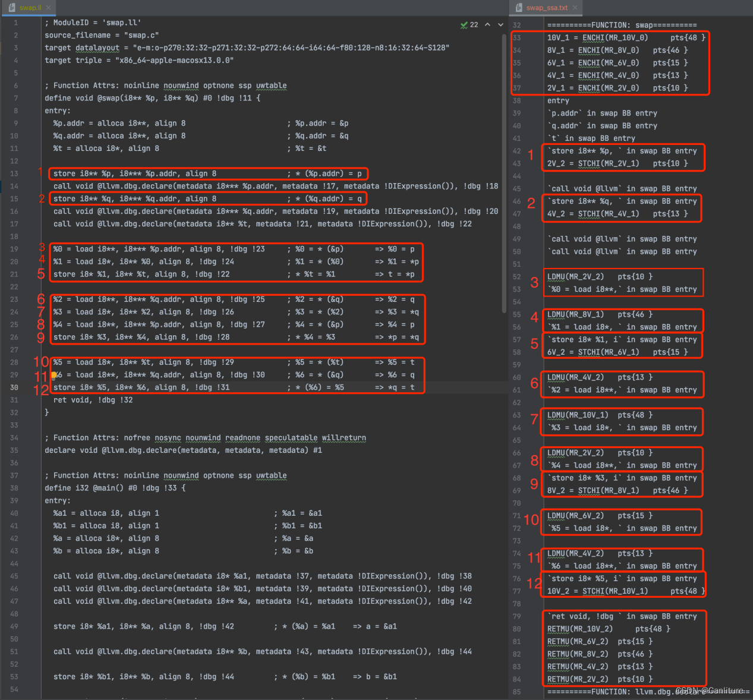Click the target triple x86_64-apple-macosx13.0.0 line

(x=139, y=60)
